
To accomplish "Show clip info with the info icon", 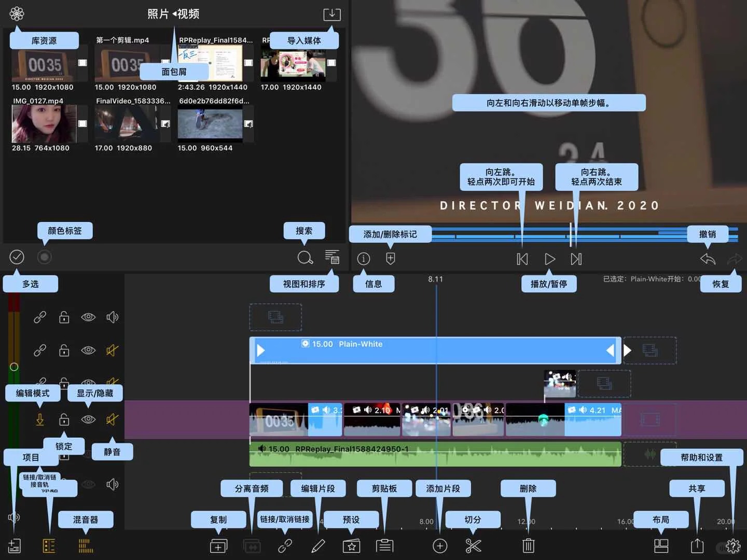I will click(364, 258).
